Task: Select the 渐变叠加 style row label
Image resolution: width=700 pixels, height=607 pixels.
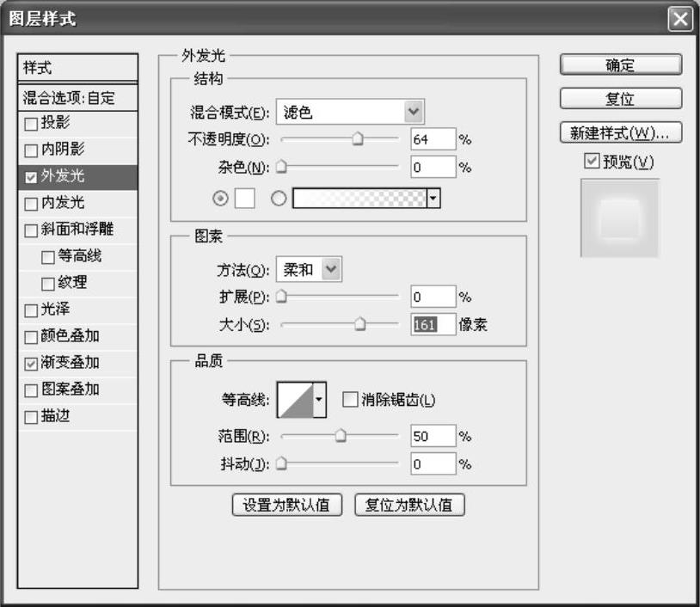Action: click(x=71, y=363)
